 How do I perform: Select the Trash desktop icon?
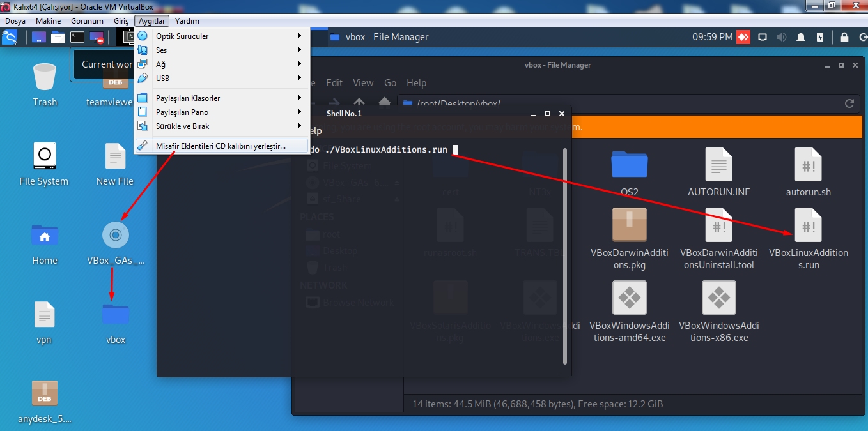(45, 85)
